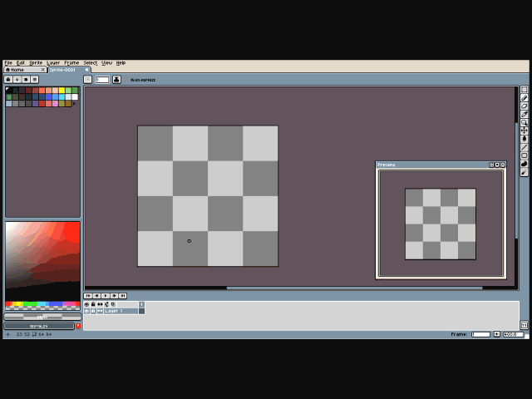The image size is (532, 399).
Task: Open the View menu
Action: (x=107, y=63)
